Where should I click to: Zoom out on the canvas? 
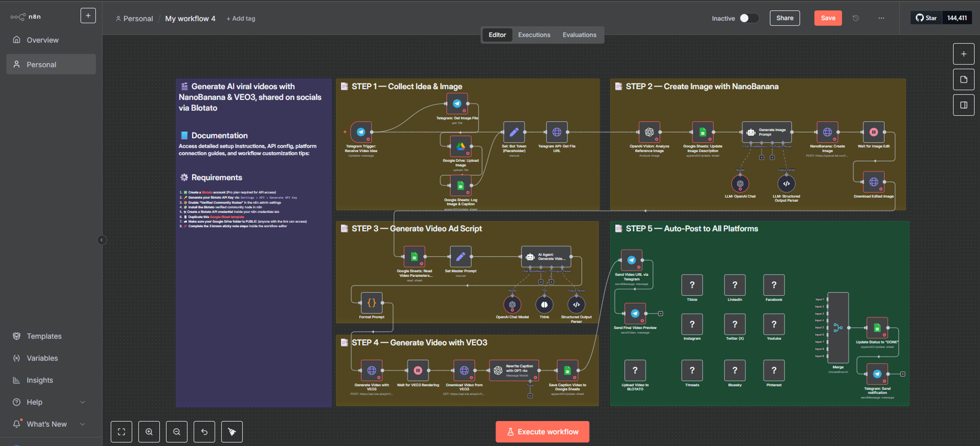click(176, 431)
